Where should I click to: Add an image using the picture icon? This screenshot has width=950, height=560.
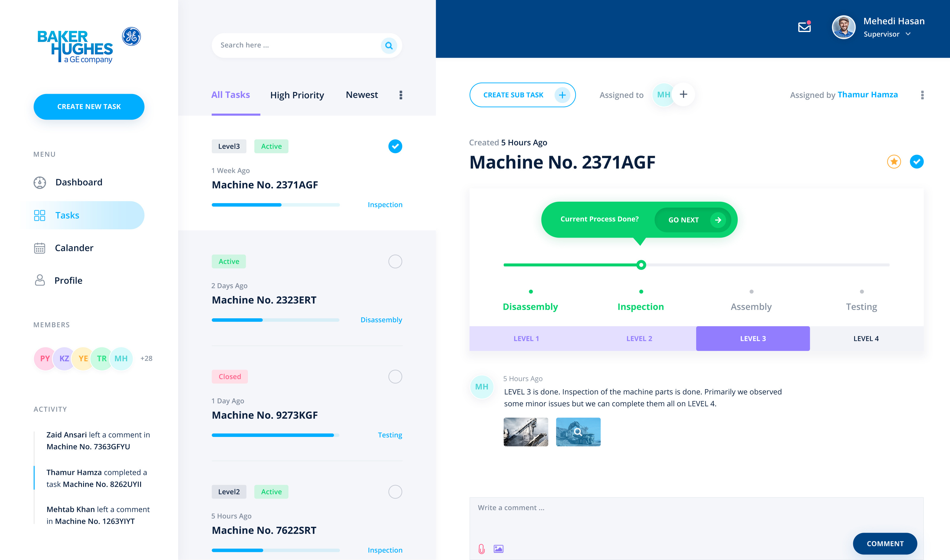498,549
